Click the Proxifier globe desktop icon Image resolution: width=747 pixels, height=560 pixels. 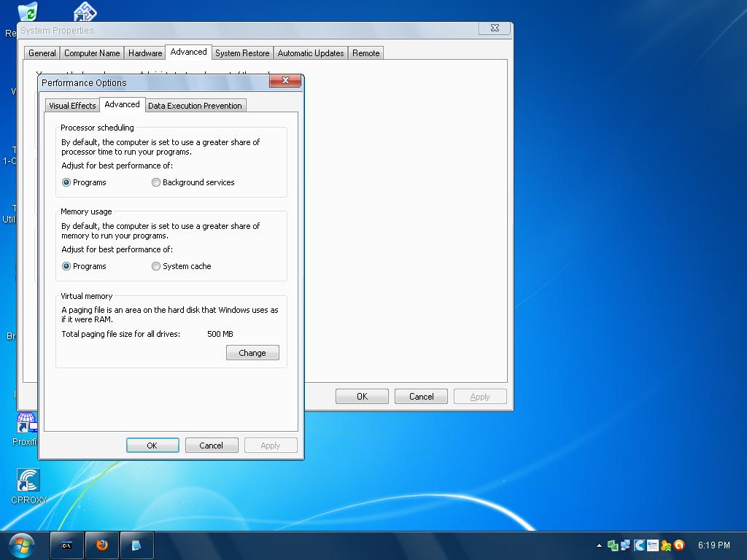point(26,424)
